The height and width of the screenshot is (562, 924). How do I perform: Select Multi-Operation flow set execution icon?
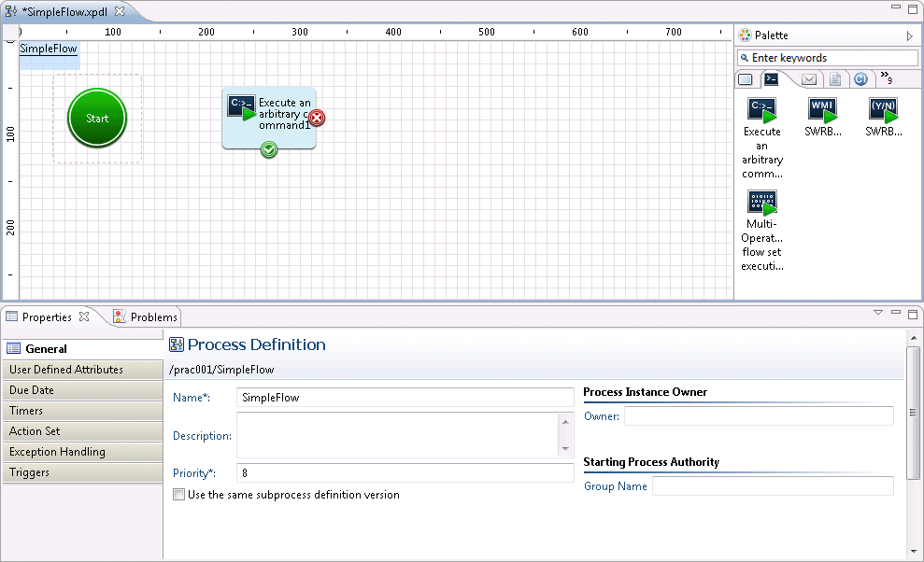coord(761,203)
